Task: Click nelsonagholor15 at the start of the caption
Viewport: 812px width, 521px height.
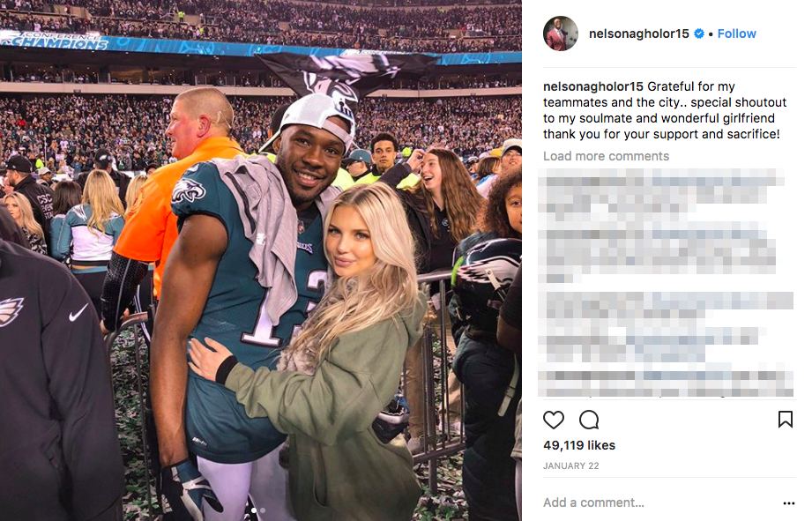Action: [593, 86]
